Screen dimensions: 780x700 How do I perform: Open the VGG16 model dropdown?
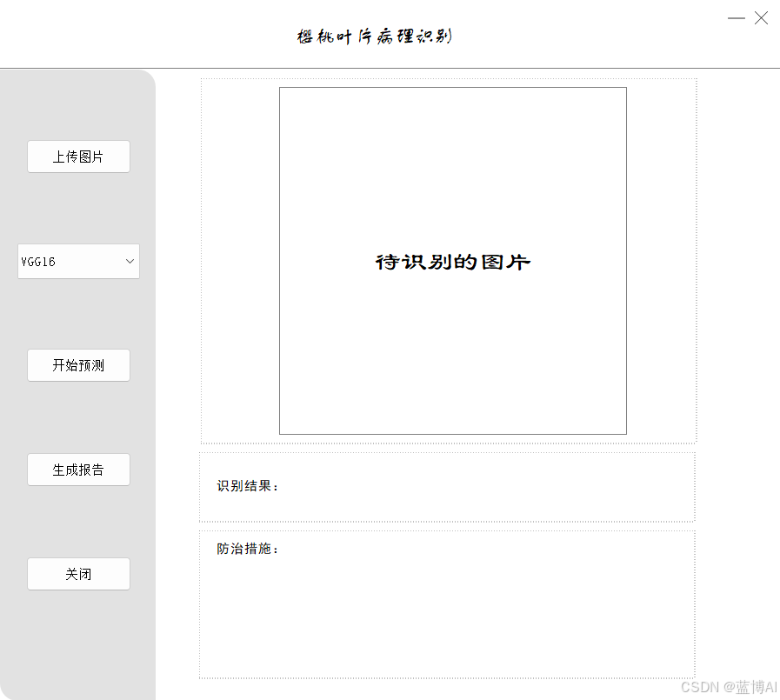click(x=78, y=261)
